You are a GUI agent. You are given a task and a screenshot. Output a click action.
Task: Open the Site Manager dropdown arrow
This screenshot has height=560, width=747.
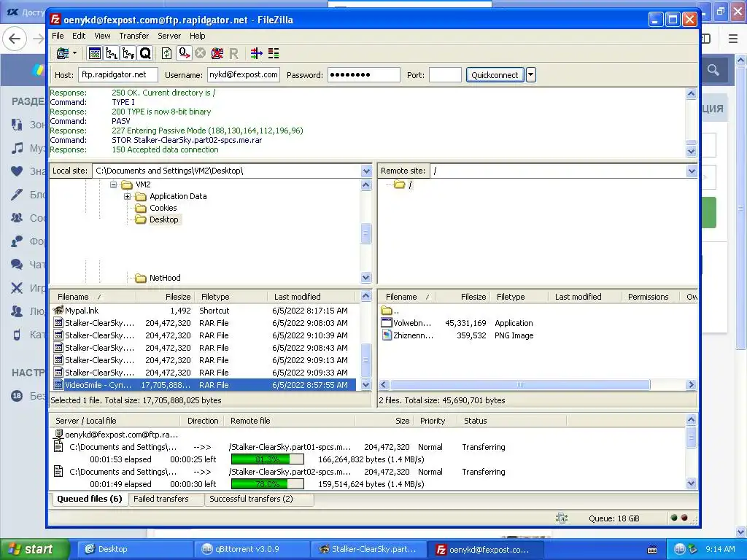point(75,53)
